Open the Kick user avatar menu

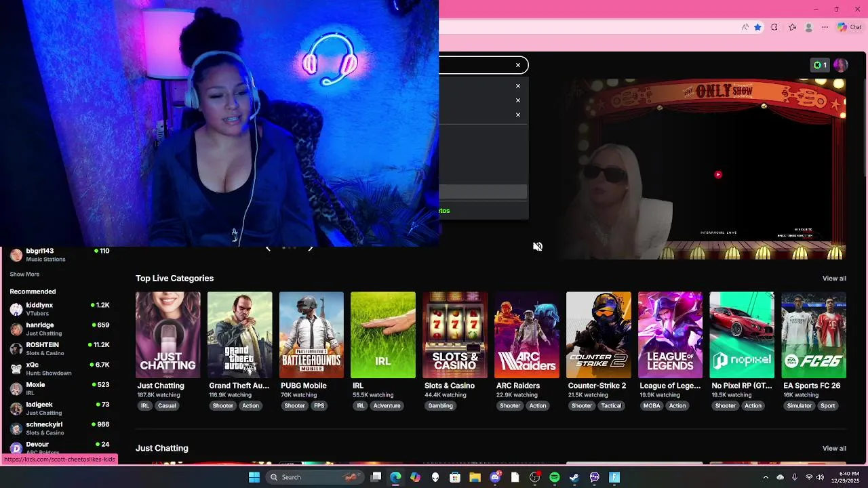click(x=841, y=65)
